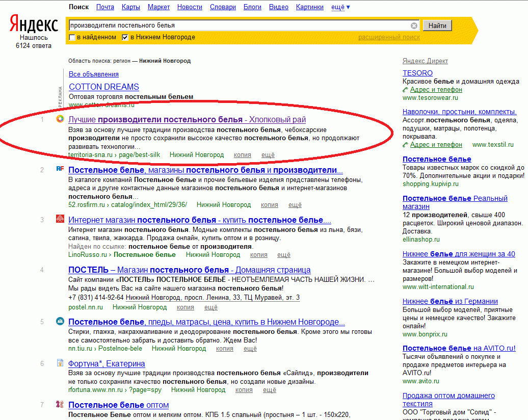528x420 pixels.
Task: Open 'Постельное белье Реальный магазин' ad
Action: pyautogui.click(x=455, y=202)
